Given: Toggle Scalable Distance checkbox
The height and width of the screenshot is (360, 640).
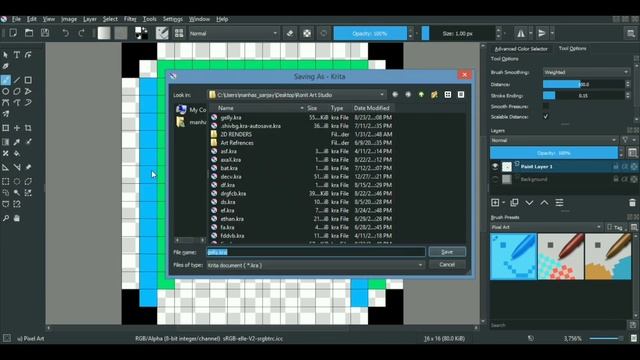Looking at the screenshot, I should tap(546, 117).
